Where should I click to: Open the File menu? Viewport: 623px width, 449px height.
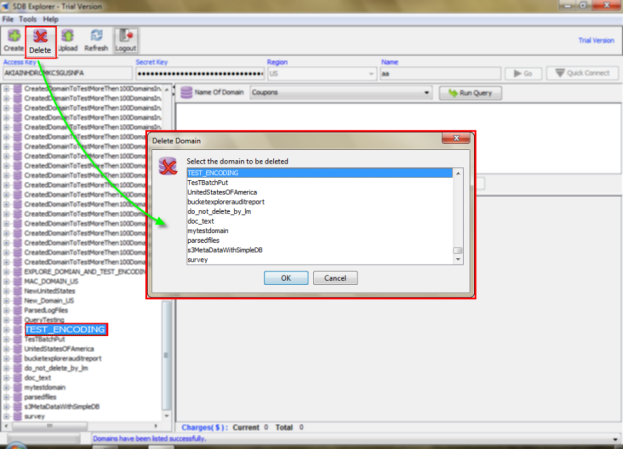8,19
